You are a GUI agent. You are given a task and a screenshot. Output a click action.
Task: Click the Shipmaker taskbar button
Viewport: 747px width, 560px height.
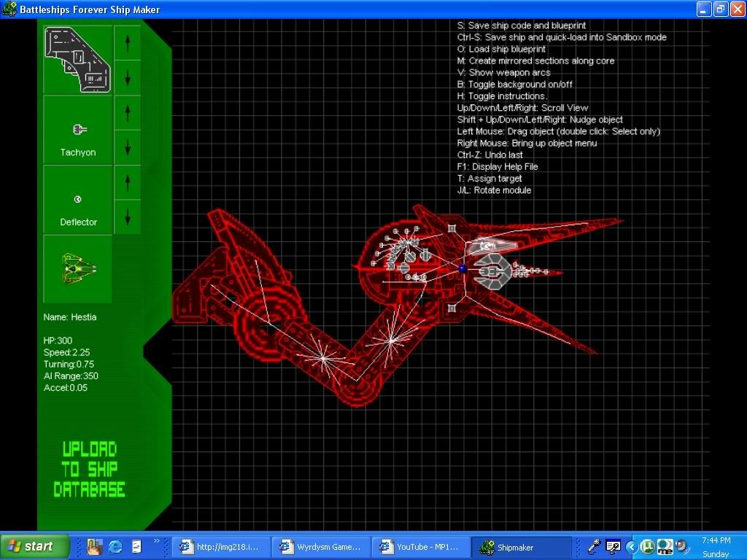coord(521,547)
